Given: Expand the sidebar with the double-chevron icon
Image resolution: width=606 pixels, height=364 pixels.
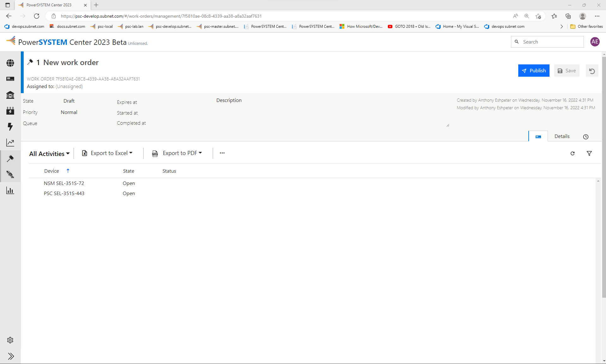Looking at the screenshot, I should pos(11,356).
